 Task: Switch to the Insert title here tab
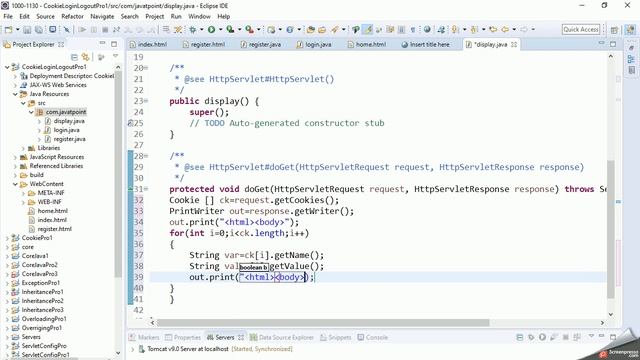[x=426, y=44]
